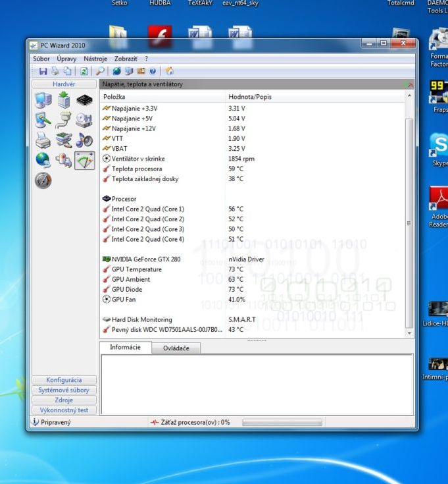
Task: Click the Save (floppy disk) toolbar icon
Action: [43, 71]
